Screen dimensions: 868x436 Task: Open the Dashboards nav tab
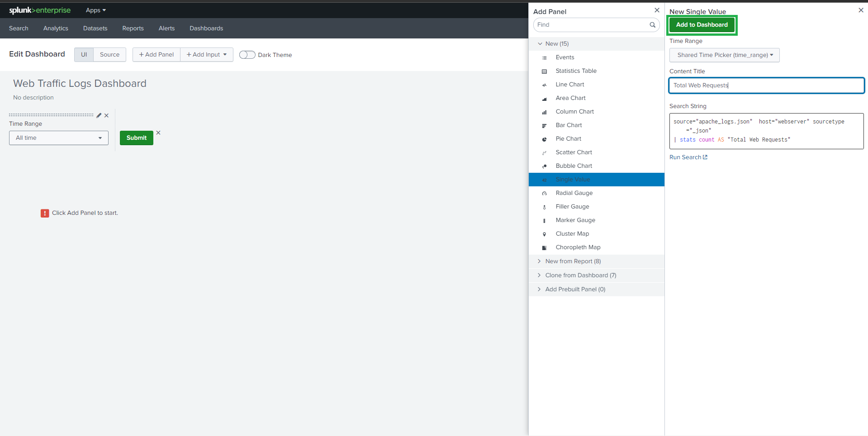(206, 28)
